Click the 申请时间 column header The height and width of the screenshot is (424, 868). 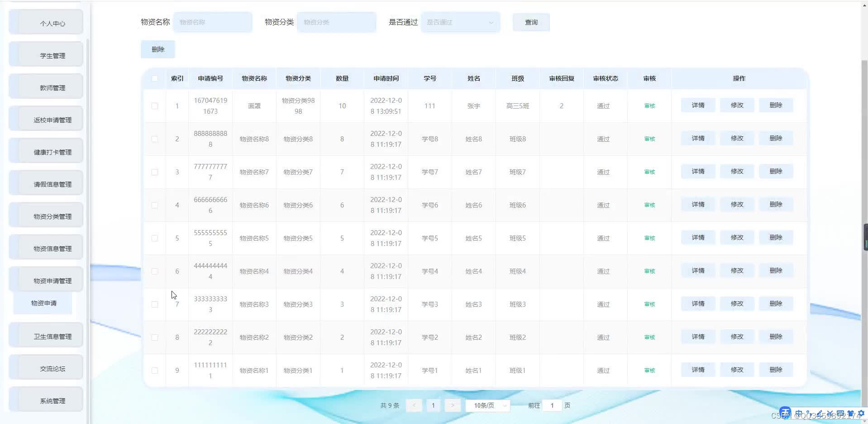pyautogui.click(x=386, y=78)
